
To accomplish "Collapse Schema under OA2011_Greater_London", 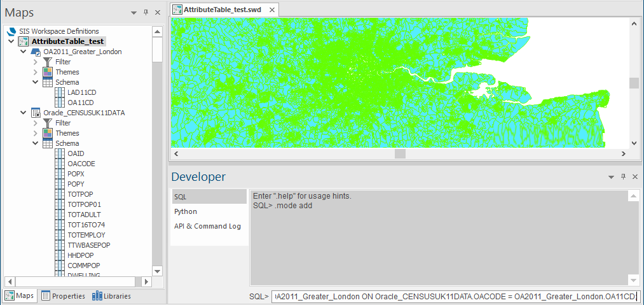I will point(36,82).
